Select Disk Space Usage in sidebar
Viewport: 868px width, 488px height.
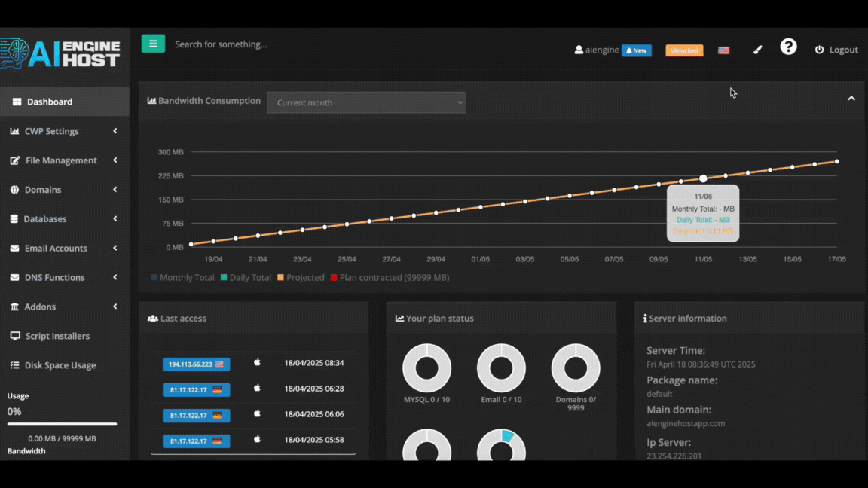pyautogui.click(x=60, y=365)
